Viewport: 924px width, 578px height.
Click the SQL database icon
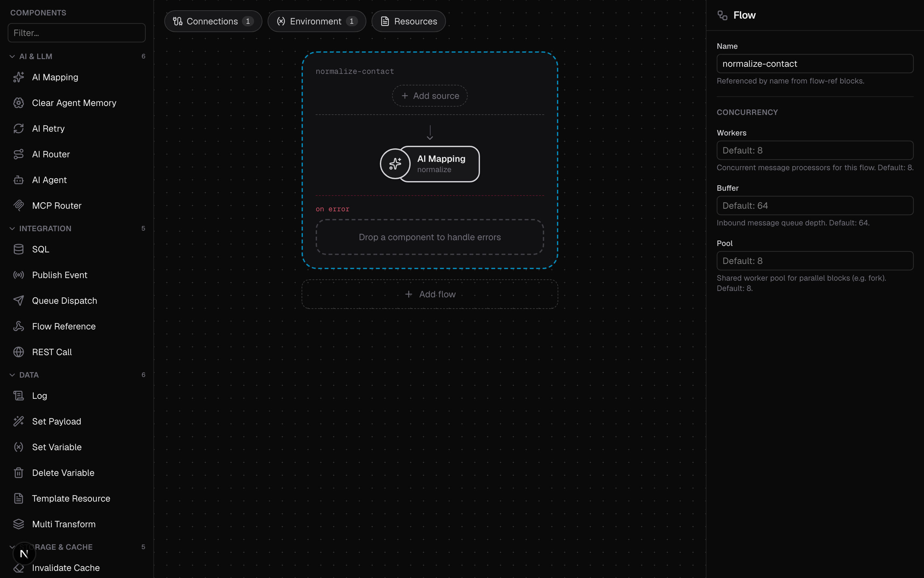pos(18,249)
